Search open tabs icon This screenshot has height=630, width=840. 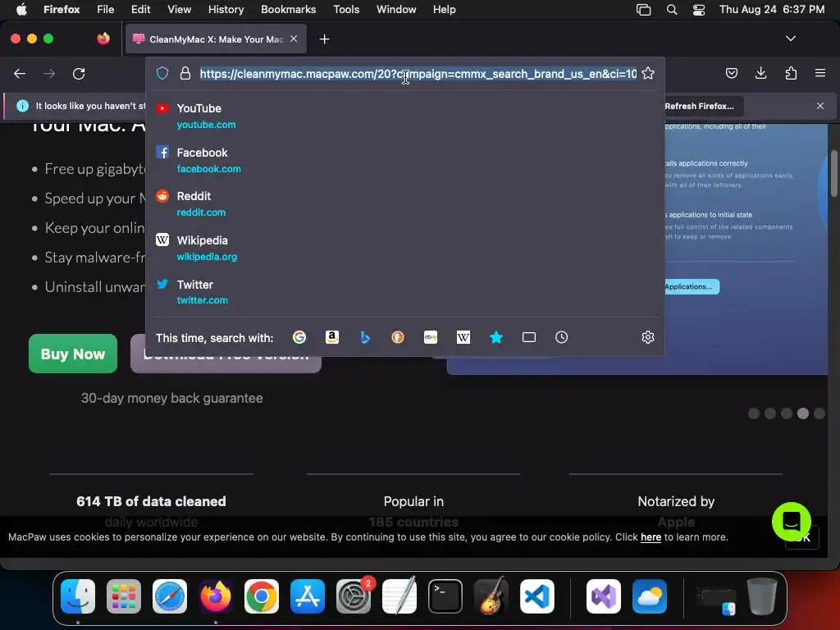tap(529, 337)
